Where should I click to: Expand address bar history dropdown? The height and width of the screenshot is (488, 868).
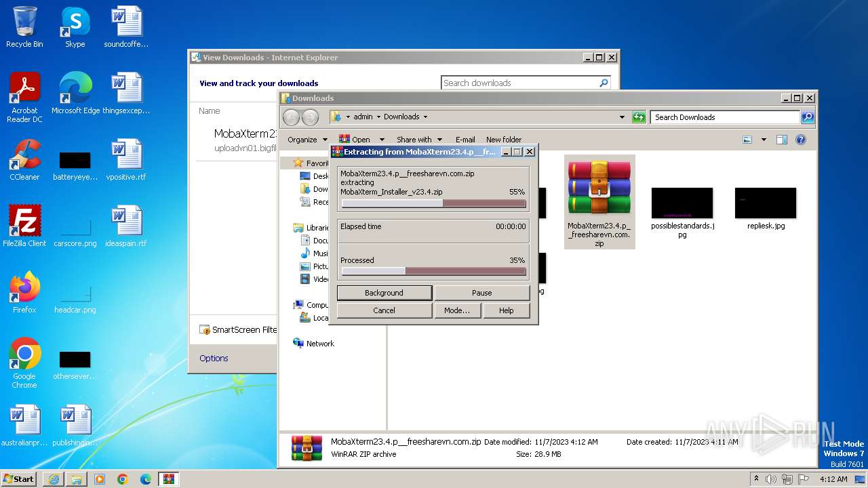[x=622, y=117]
